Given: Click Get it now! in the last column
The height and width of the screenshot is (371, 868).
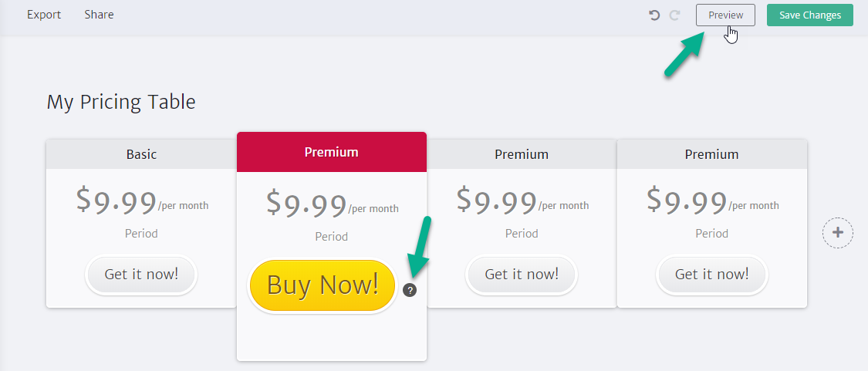Looking at the screenshot, I should [x=711, y=274].
